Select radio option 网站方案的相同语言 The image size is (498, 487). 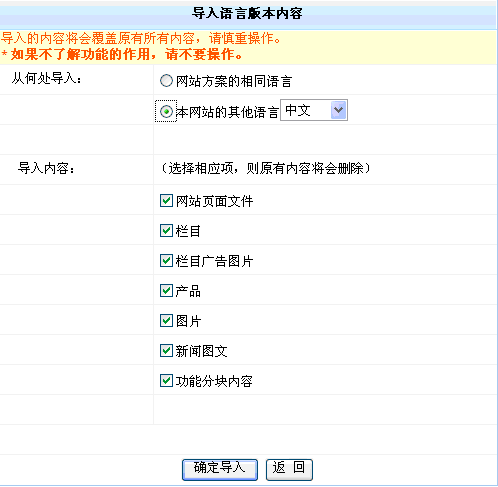[166, 81]
